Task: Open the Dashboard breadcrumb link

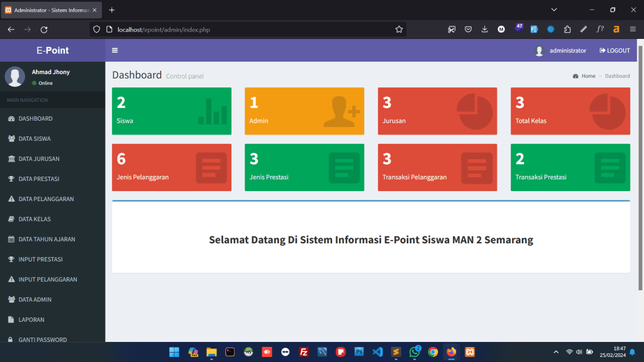Action: (x=617, y=75)
